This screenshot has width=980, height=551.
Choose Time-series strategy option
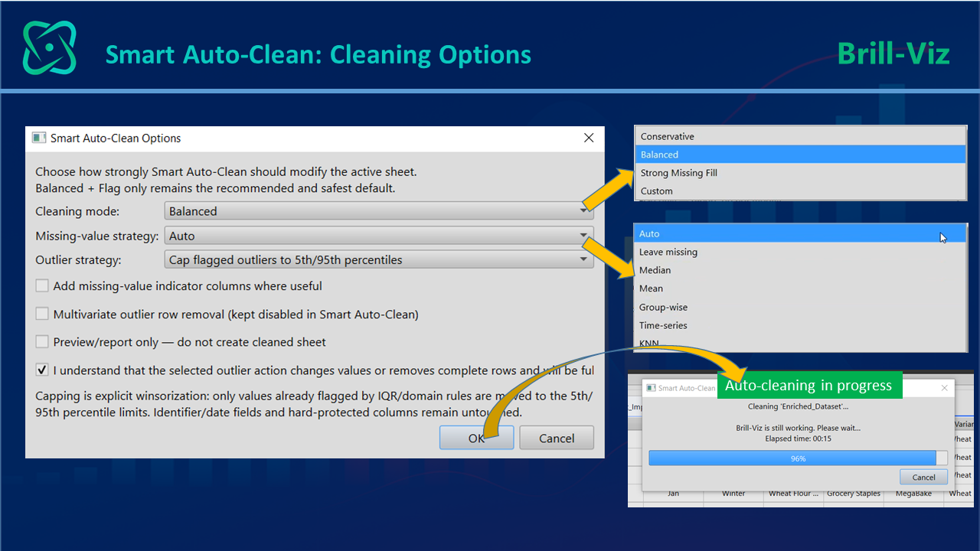tap(800, 325)
